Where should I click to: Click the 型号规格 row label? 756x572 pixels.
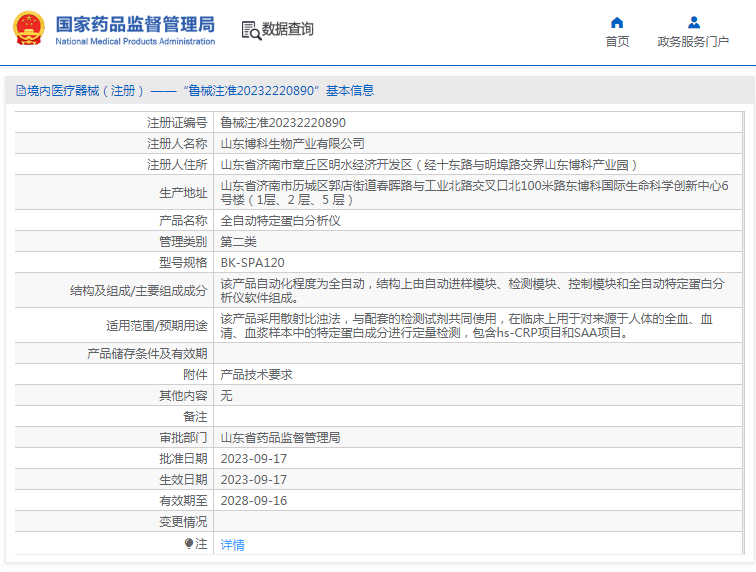[x=183, y=263]
